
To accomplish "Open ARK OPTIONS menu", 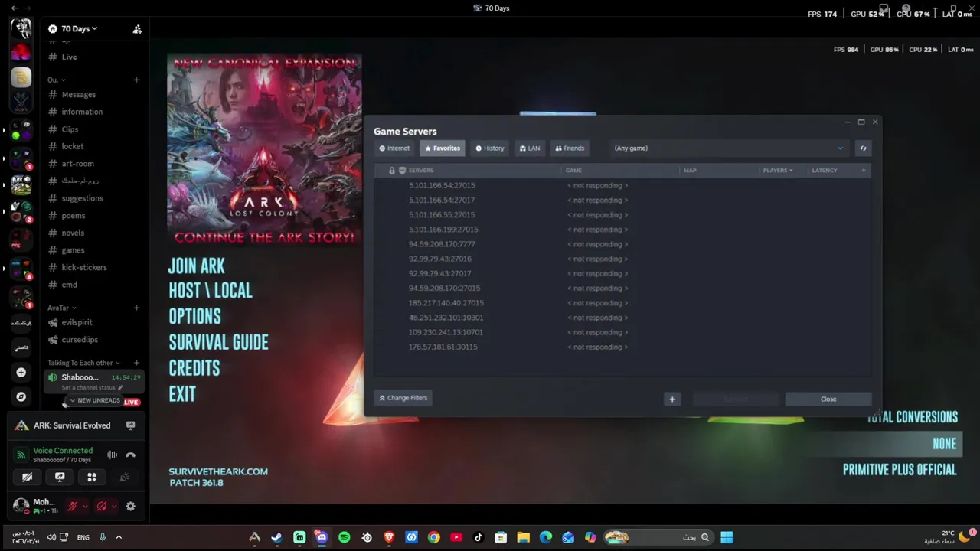I will (x=194, y=317).
